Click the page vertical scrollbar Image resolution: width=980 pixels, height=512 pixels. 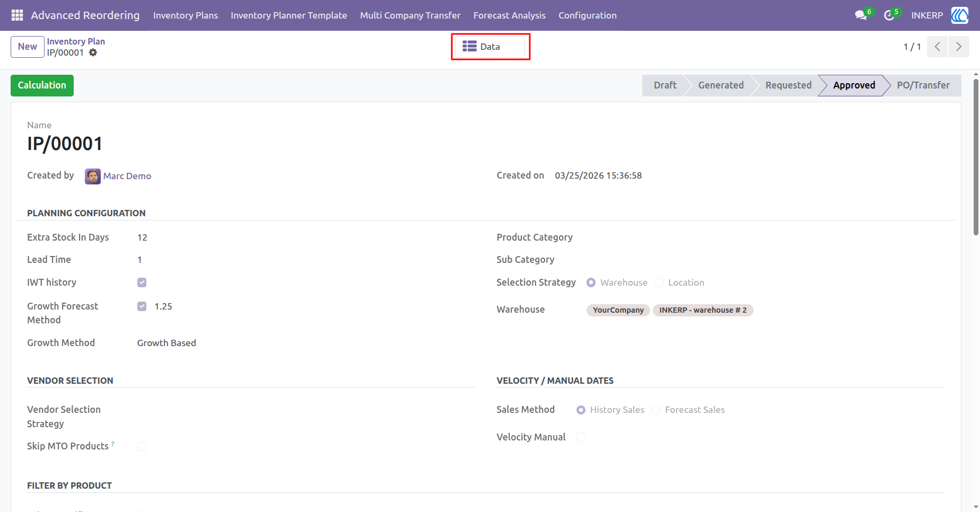[x=976, y=157]
